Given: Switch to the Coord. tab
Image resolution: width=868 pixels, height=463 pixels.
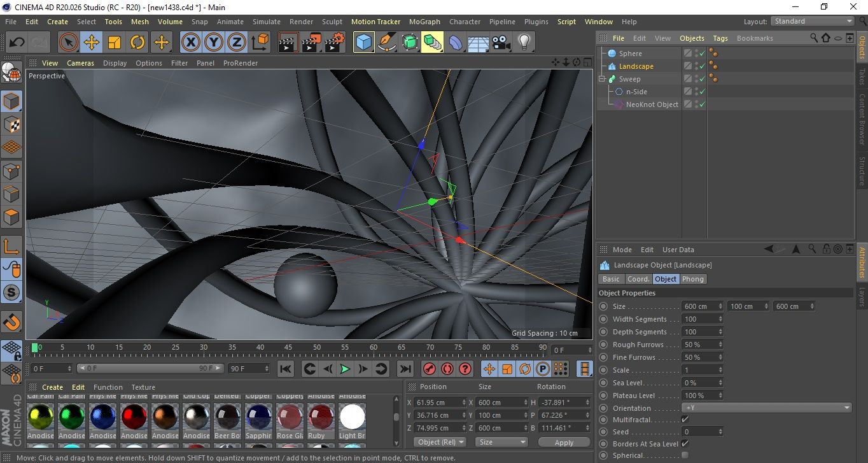Looking at the screenshot, I should click(638, 279).
